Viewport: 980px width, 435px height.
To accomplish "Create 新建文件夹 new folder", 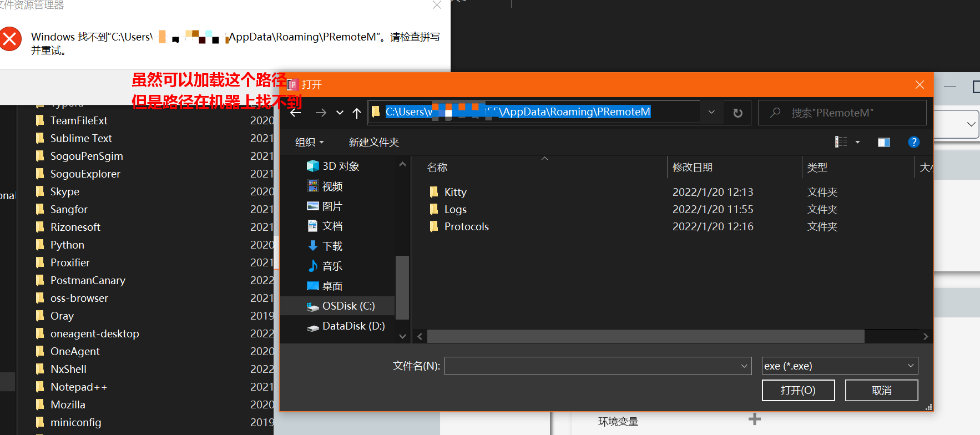I will (x=374, y=142).
